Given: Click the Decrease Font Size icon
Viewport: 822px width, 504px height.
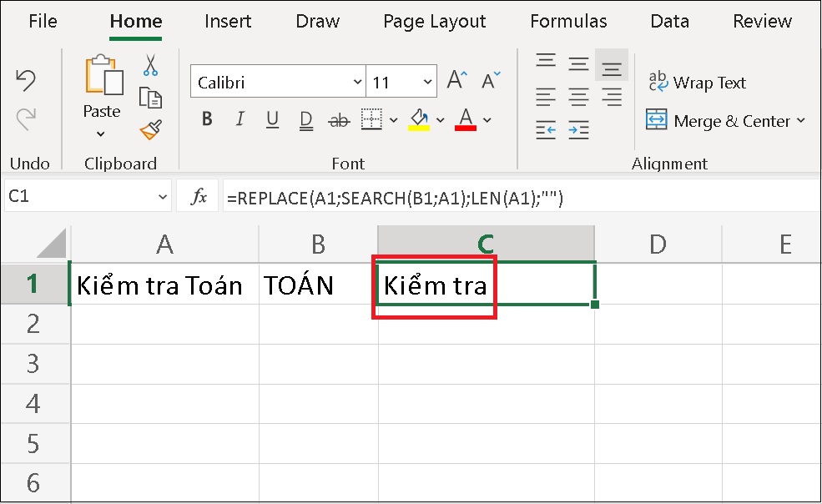Looking at the screenshot, I should click(489, 78).
